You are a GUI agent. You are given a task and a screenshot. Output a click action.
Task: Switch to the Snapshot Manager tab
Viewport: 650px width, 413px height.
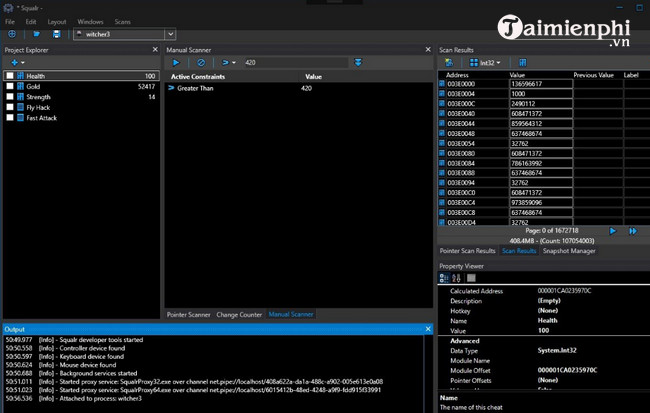pos(571,251)
